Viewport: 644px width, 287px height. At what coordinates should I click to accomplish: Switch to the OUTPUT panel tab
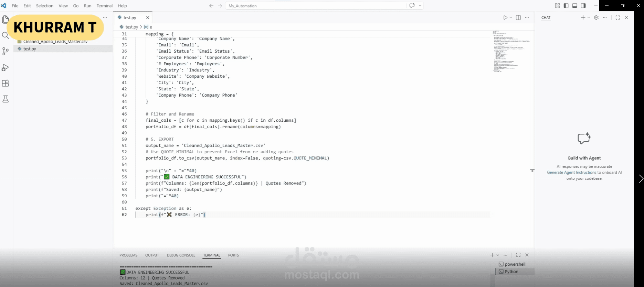click(x=152, y=255)
